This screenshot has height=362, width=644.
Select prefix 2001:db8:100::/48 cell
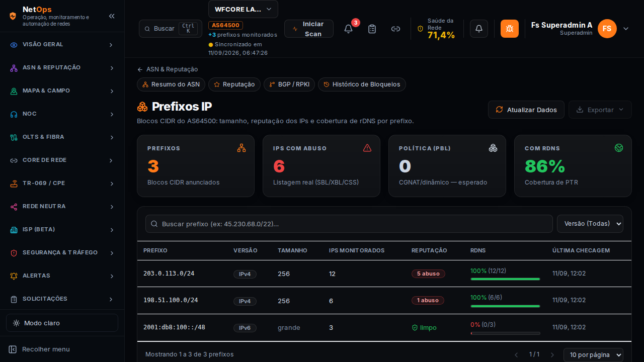pos(174,327)
